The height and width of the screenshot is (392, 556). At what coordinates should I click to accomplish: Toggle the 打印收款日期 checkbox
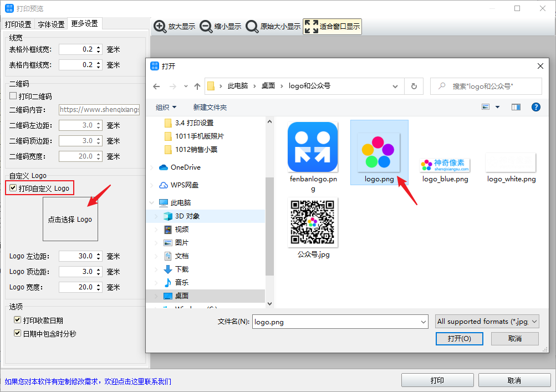pyautogui.click(x=17, y=320)
